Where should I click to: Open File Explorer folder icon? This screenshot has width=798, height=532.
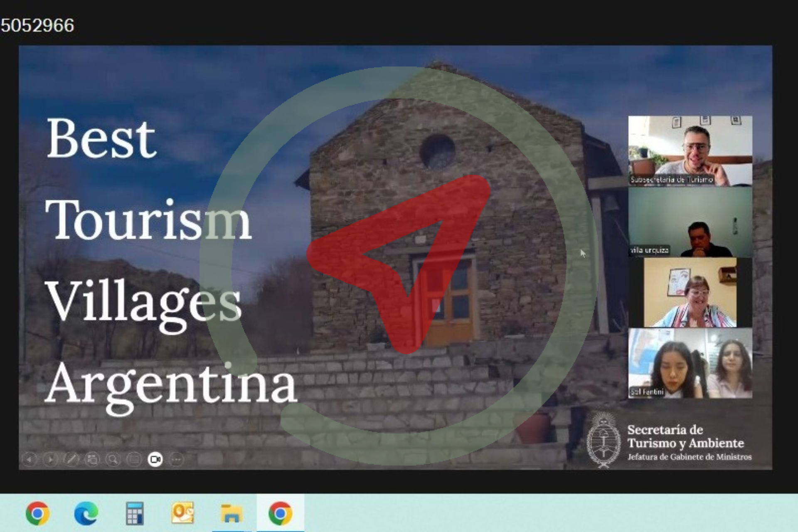(x=232, y=513)
